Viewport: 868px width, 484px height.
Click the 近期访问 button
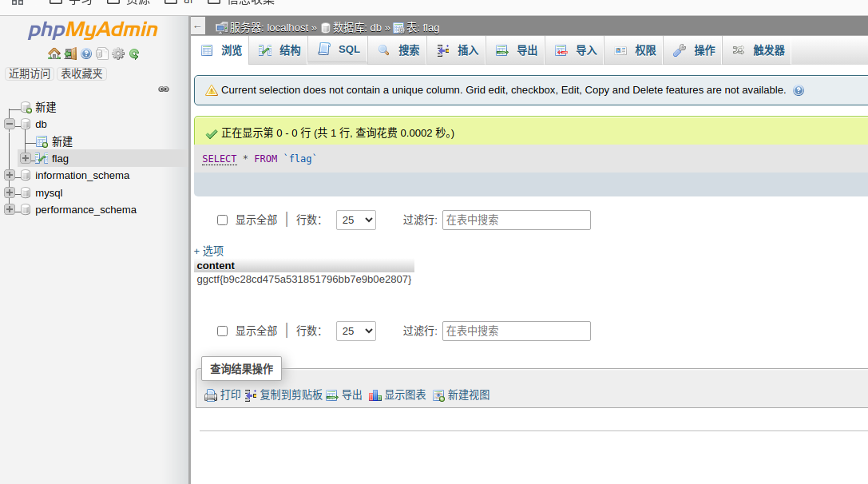click(30, 73)
